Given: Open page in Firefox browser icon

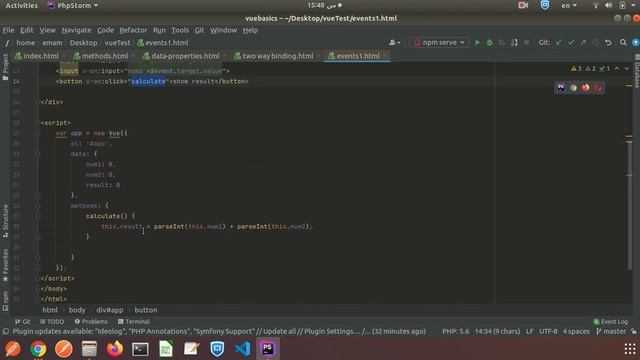Looking at the screenshot, I should point(586,88).
